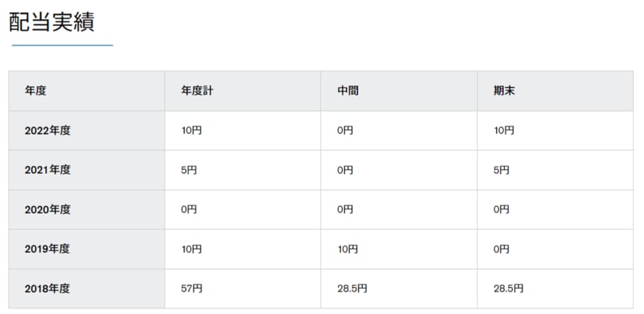The image size is (644, 314).
Task: Select the 年度計 column header
Action: click(198, 91)
